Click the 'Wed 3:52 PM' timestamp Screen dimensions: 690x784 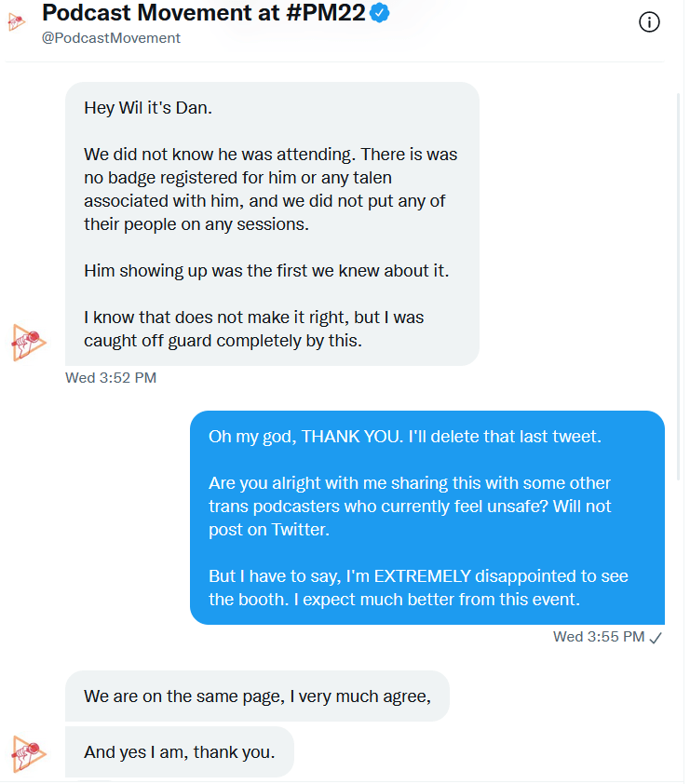(x=111, y=378)
